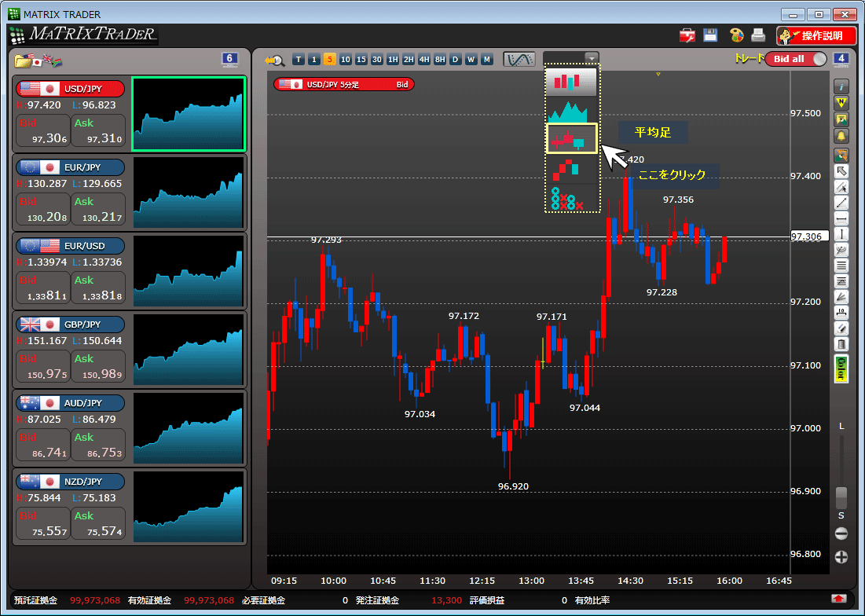Open the currency pair folder with flags
This screenshot has height=616, width=865.
38,60
